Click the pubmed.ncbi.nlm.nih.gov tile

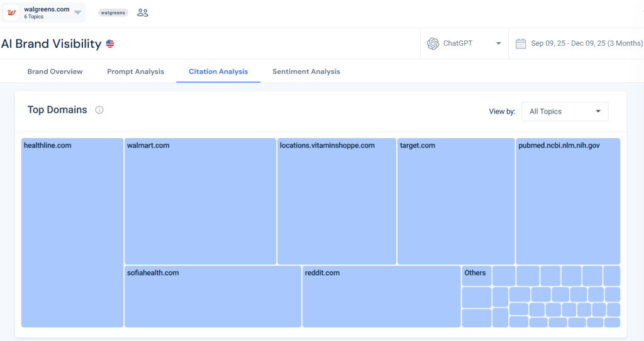click(x=568, y=201)
